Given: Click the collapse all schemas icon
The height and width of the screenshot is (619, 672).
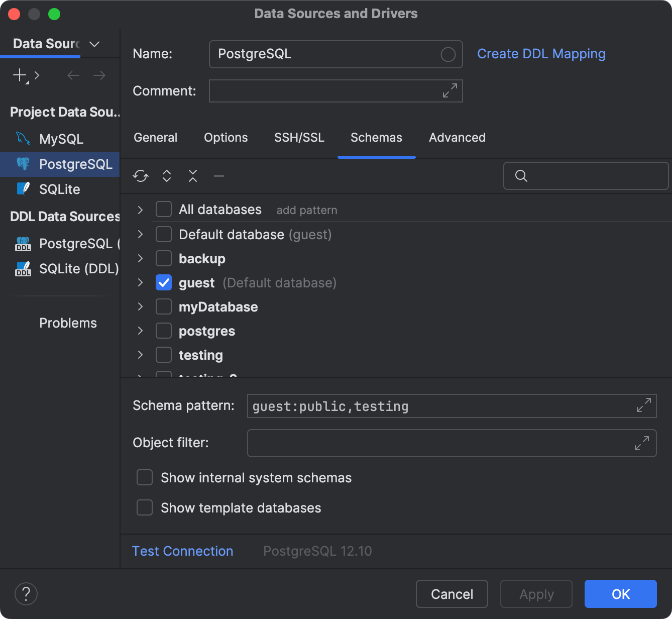Looking at the screenshot, I should (192, 176).
